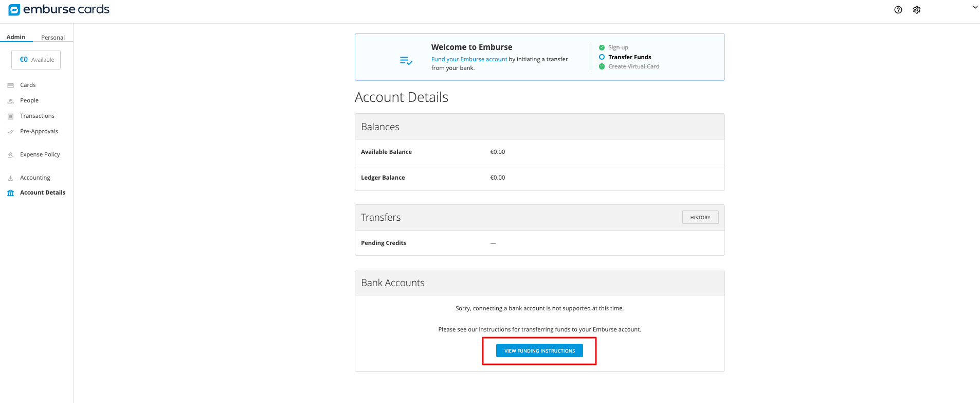Click the Create Virtual Card checkmark
The height and width of the screenshot is (403, 980).
coord(602,66)
